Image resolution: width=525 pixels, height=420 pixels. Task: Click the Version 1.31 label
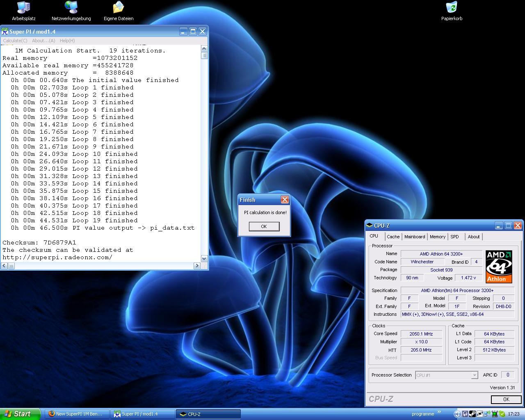(x=502, y=388)
